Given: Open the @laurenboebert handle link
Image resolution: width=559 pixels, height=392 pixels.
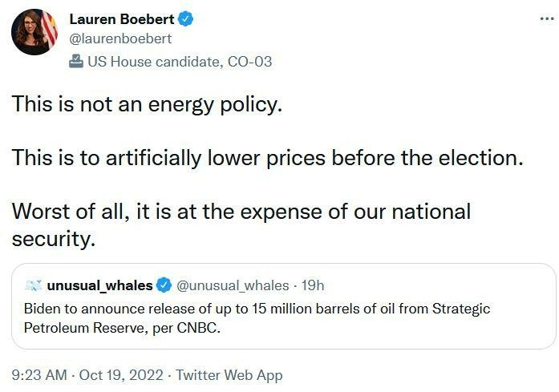Looking at the screenshot, I should 120,38.
